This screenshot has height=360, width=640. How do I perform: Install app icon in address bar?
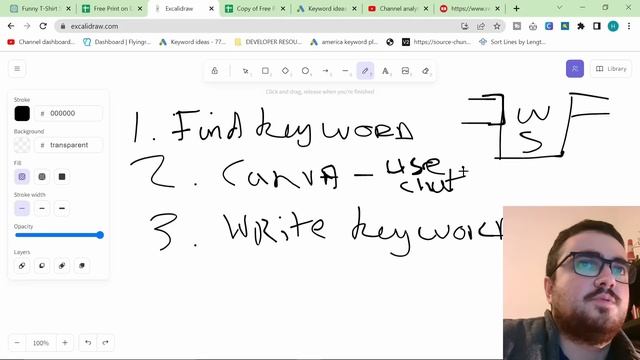click(464, 26)
